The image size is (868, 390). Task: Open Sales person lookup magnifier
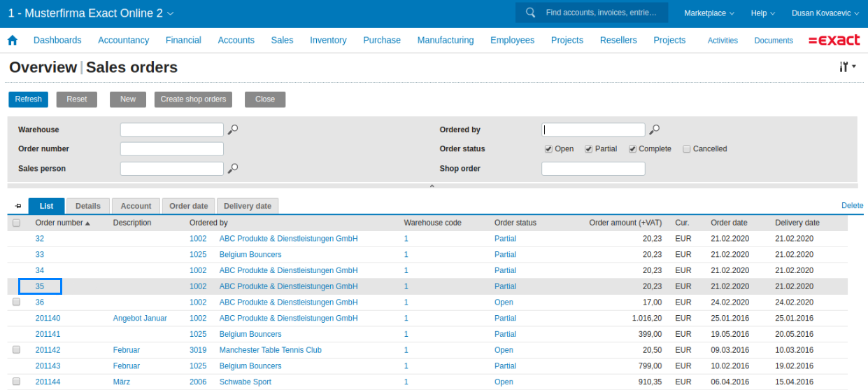(x=233, y=168)
